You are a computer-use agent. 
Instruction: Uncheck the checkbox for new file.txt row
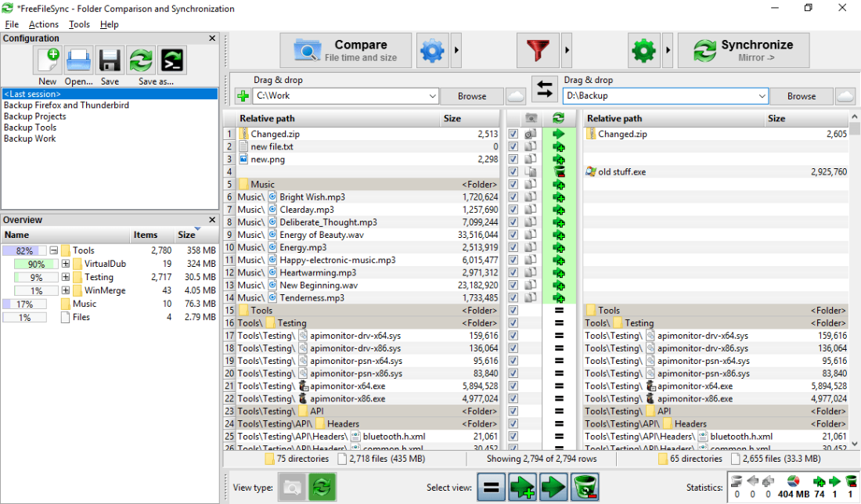click(x=513, y=147)
